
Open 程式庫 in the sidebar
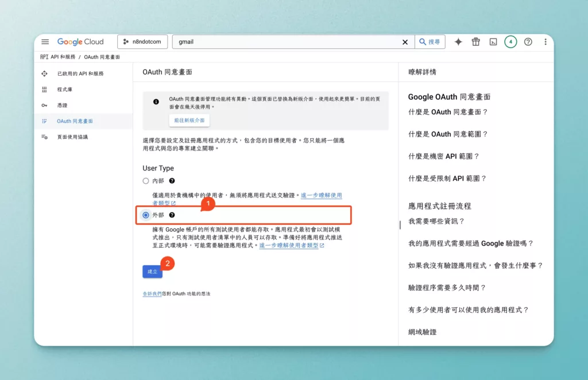coord(64,90)
